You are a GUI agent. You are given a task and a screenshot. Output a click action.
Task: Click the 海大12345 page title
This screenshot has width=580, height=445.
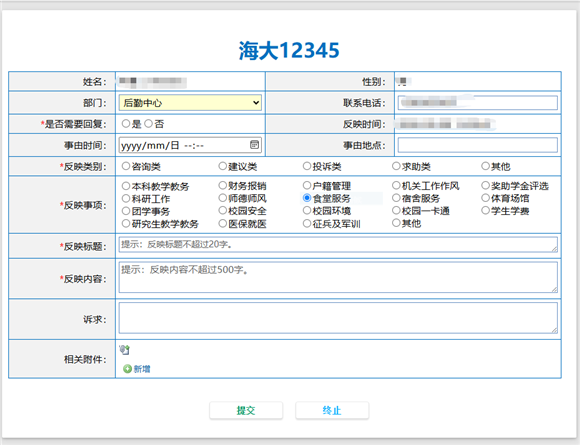289,51
